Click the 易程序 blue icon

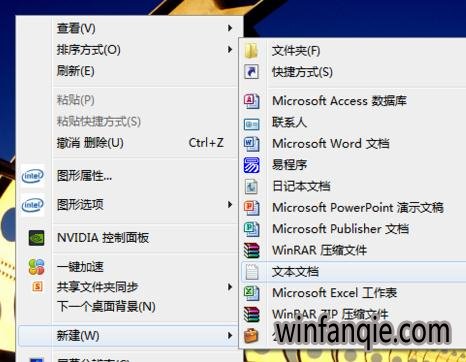pos(252,165)
